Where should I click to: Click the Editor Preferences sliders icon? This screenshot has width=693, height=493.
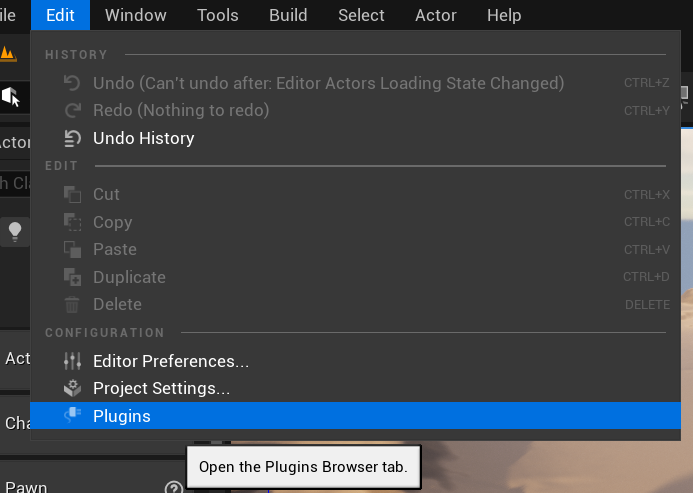[72, 361]
